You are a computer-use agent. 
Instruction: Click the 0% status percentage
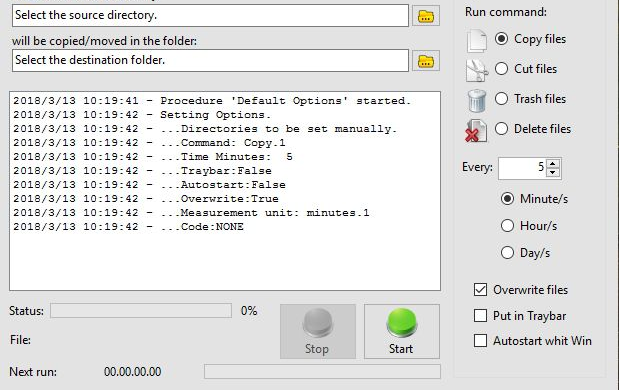coord(249,311)
